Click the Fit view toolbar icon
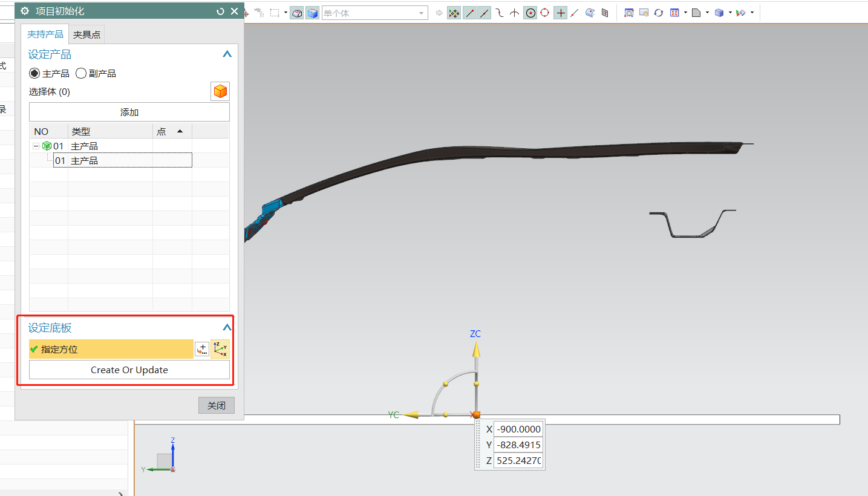Image resolution: width=868 pixels, height=496 pixels. tap(629, 13)
